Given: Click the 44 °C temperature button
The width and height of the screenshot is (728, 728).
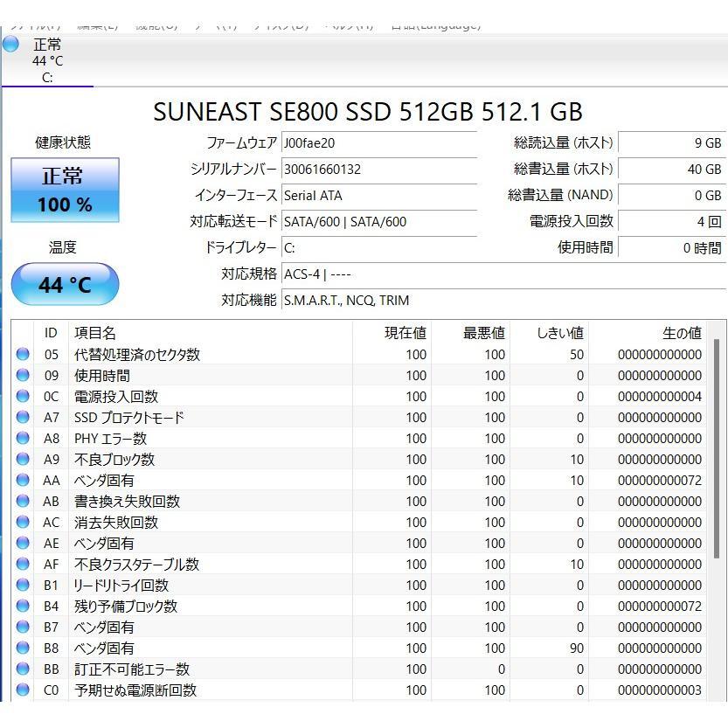Looking at the screenshot, I should [x=65, y=284].
